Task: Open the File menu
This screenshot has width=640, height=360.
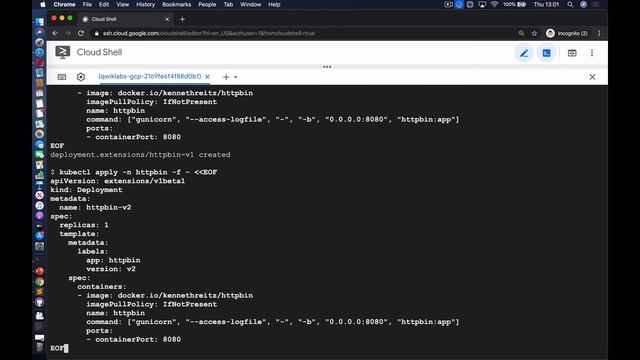Action: click(x=87, y=4)
